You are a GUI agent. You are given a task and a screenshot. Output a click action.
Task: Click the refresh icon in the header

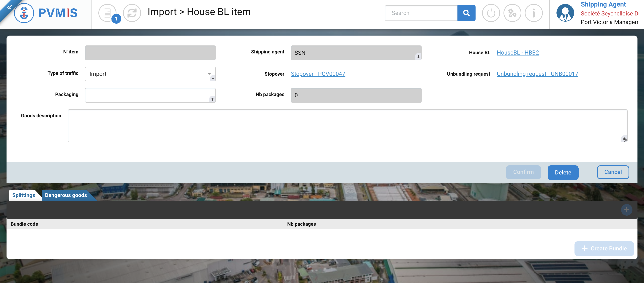tap(132, 13)
